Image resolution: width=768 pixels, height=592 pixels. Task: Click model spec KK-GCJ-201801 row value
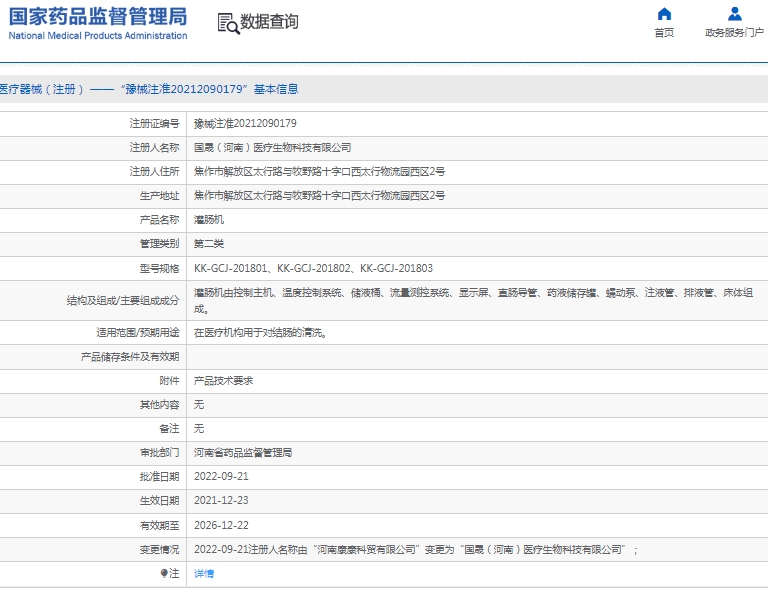tap(313, 268)
